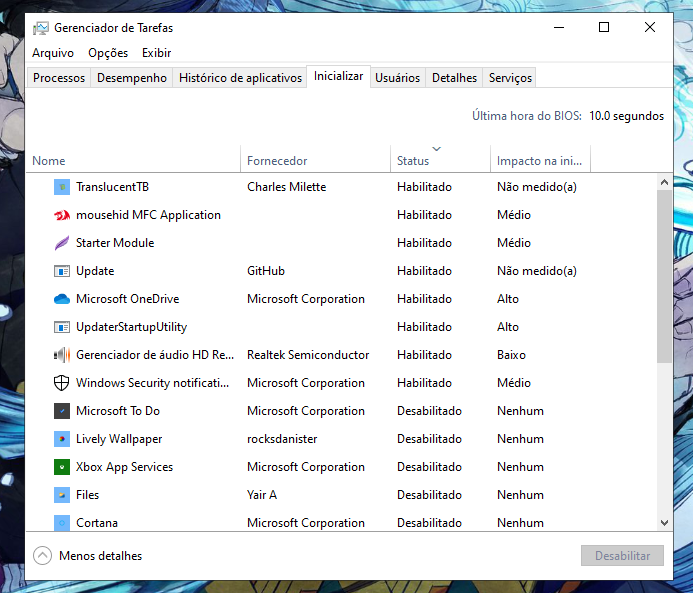Screen dimensions: 693x593
Task: Click the TranslucentTB app icon
Action: [x=62, y=187]
